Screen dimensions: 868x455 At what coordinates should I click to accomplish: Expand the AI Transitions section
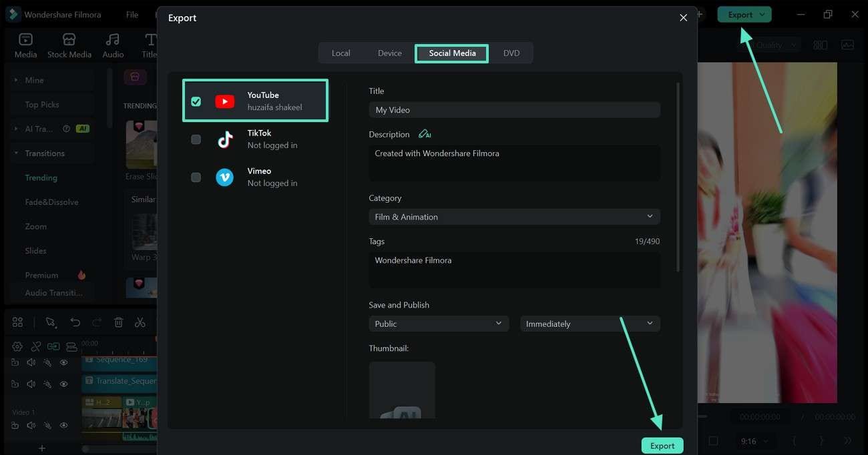point(16,129)
